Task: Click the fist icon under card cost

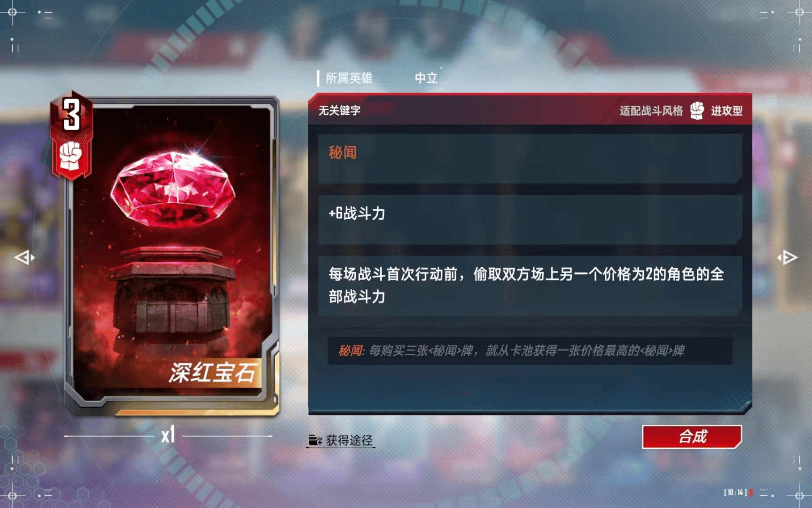Action: (x=71, y=156)
